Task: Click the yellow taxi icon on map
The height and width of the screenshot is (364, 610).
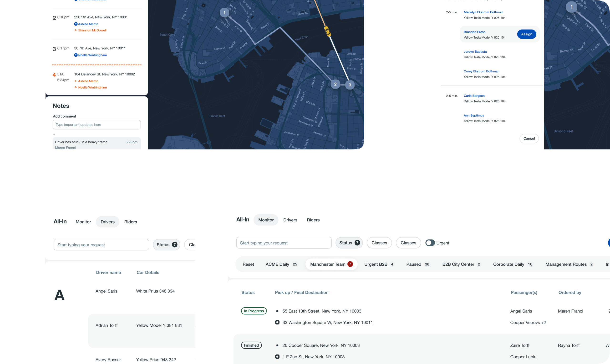Action: 327,31
